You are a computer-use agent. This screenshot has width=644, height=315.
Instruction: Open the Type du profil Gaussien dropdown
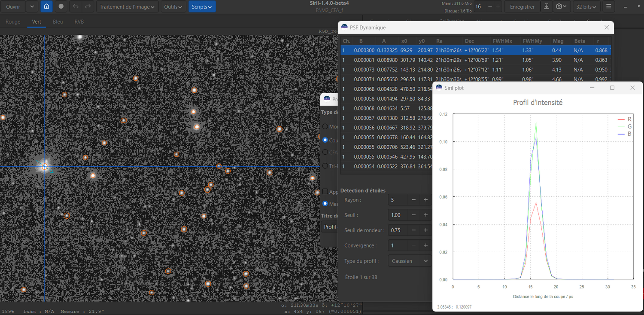(x=410, y=261)
